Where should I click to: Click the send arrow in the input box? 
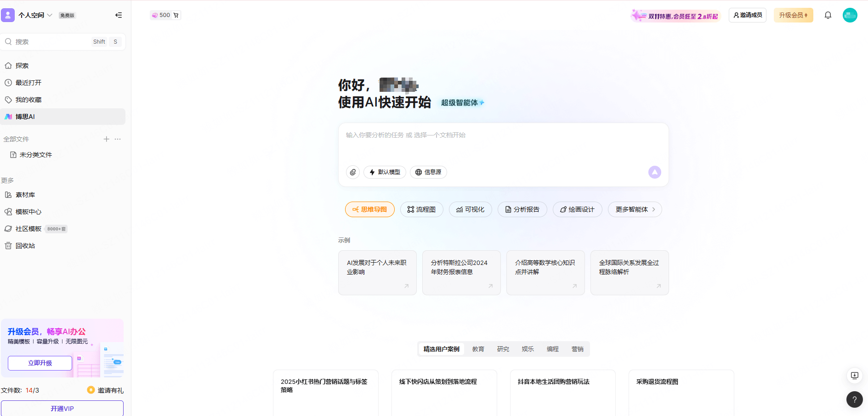[x=654, y=172]
